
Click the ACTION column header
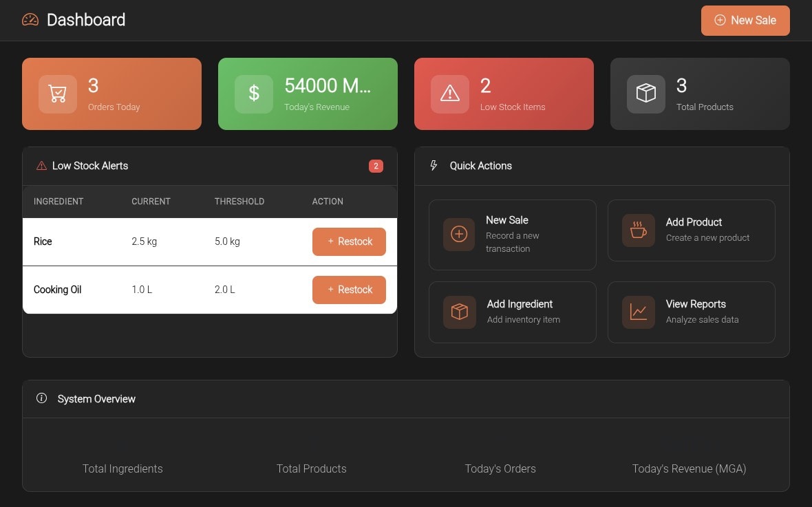click(328, 202)
